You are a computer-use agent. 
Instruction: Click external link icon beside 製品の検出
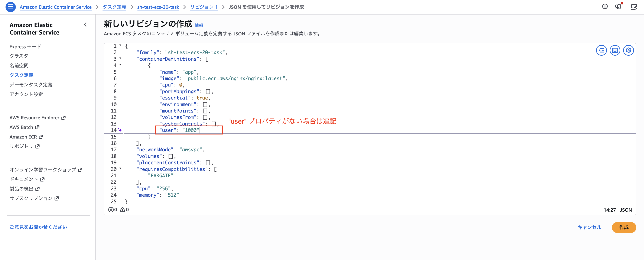coord(38,189)
